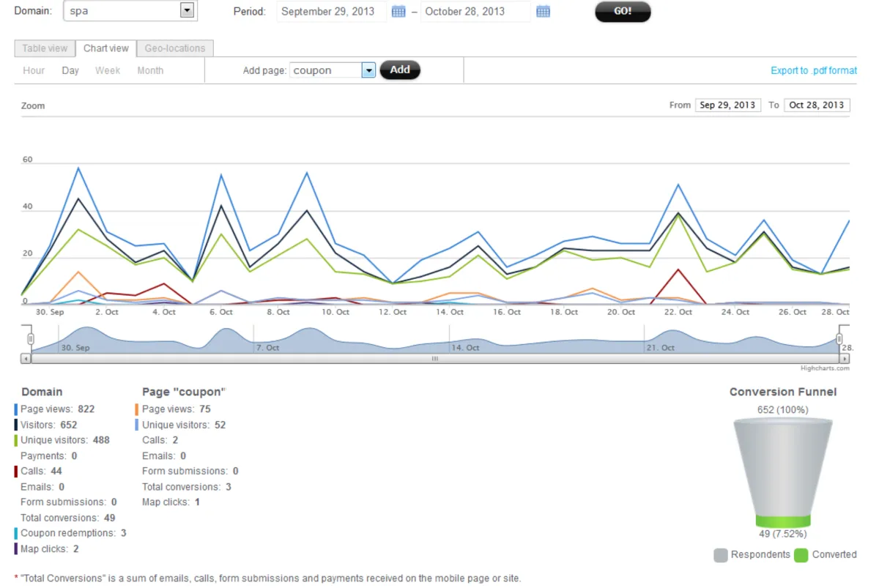This screenshot has height=588, width=879.
Task: Click Domain Map clicks color marker
Action: pyautogui.click(x=15, y=548)
